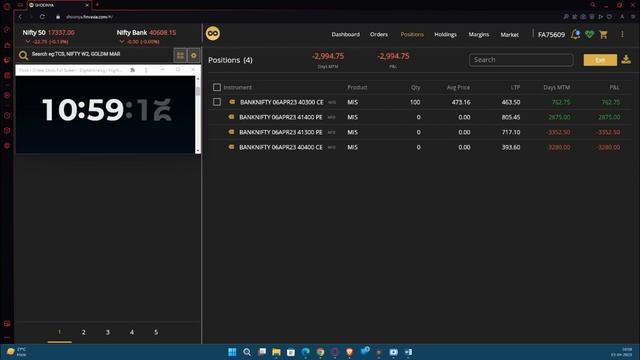The width and height of the screenshot is (640, 360).
Task: Open the clock window's three-dot menu
Action: coord(146,70)
